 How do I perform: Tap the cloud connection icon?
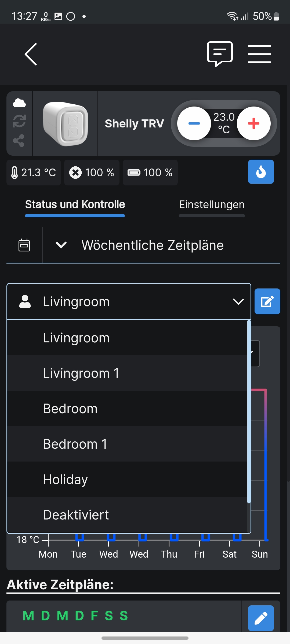coord(19,103)
